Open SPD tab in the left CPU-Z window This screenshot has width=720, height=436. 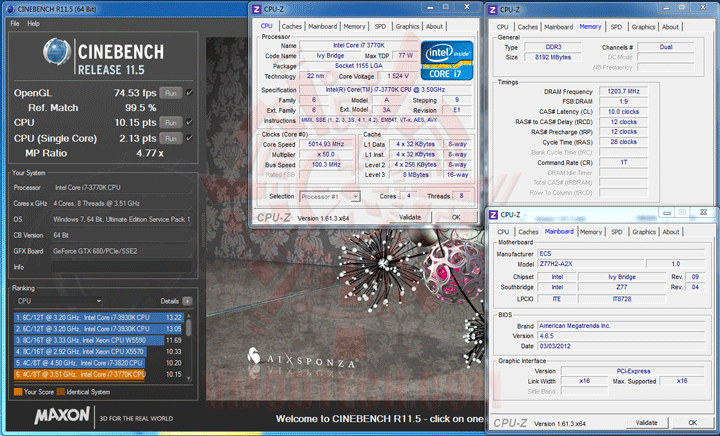coord(380,27)
